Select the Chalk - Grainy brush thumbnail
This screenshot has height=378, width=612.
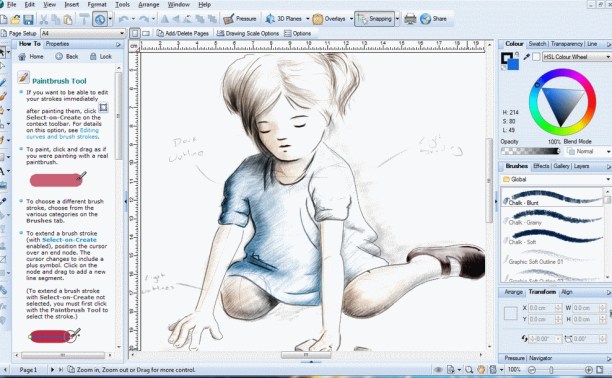[x=552, y=217]
